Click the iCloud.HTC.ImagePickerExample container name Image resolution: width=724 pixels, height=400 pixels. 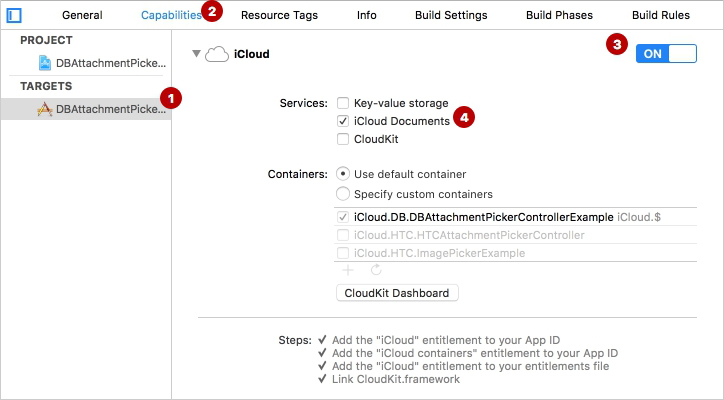tap(440, 253)
